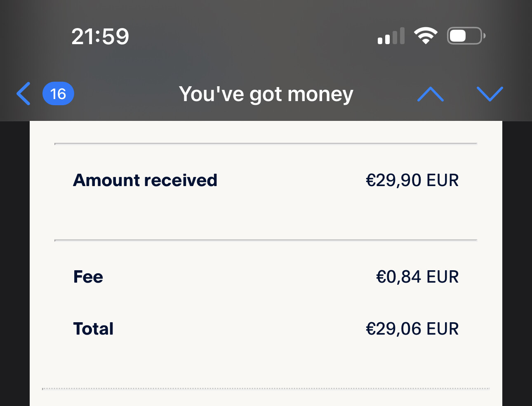The image size is (532, 406).
Task: Tap the cellular signal bars
Action: click(391, 36)
